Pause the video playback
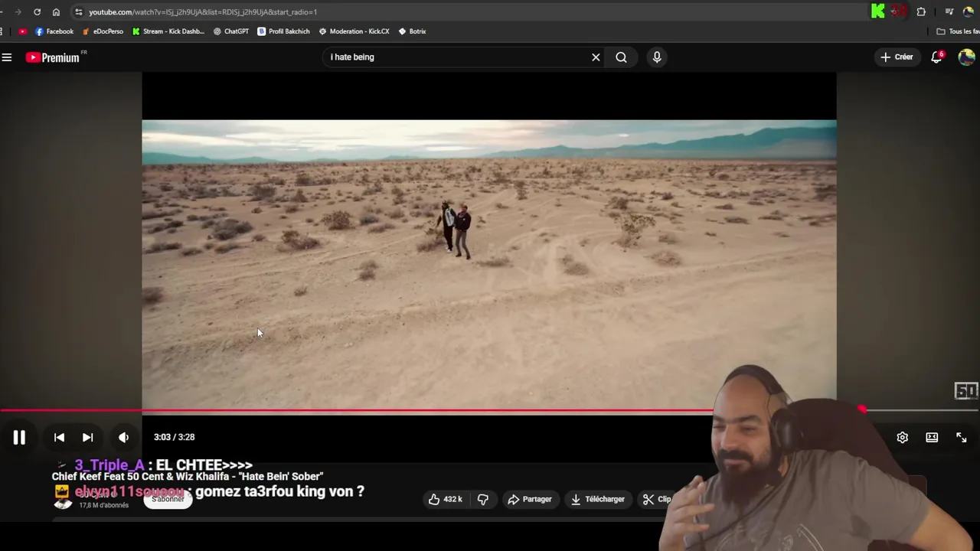Image resolution: width=980 pixels, height=551 pixels. click(x=19, y=437)
